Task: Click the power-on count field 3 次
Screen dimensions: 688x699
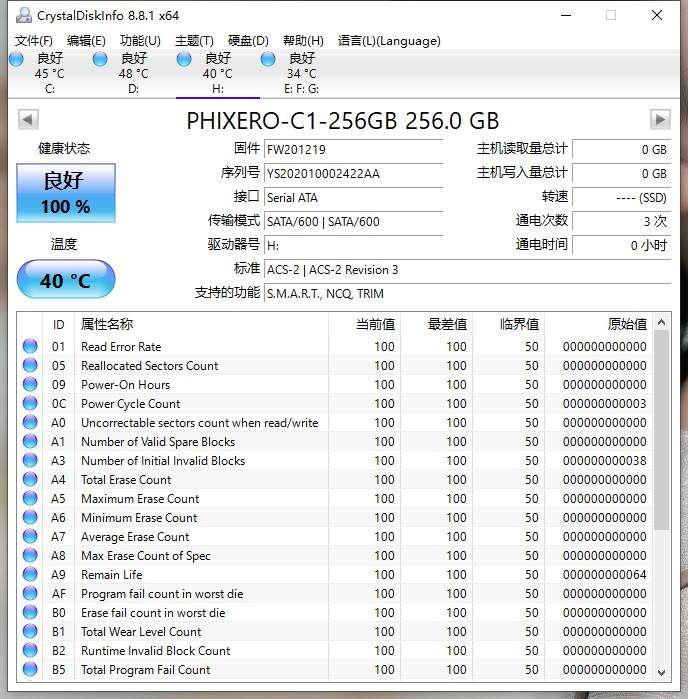Action: (x=622, y=222)
